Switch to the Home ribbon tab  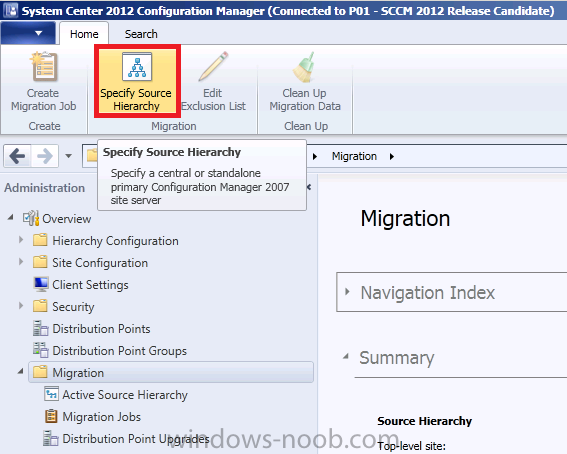coord(84,34)
